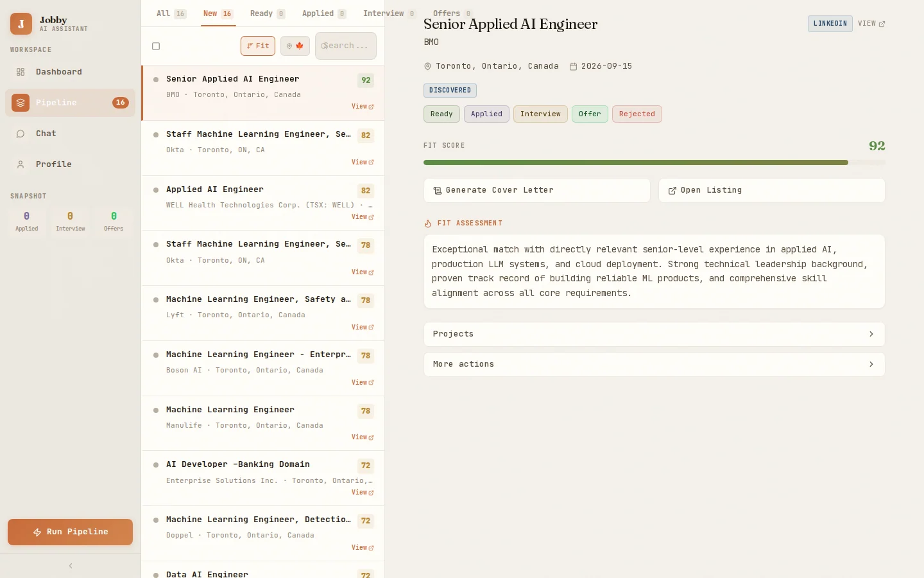
Task: Expand the More actions section
Action: tap(654, 365)
